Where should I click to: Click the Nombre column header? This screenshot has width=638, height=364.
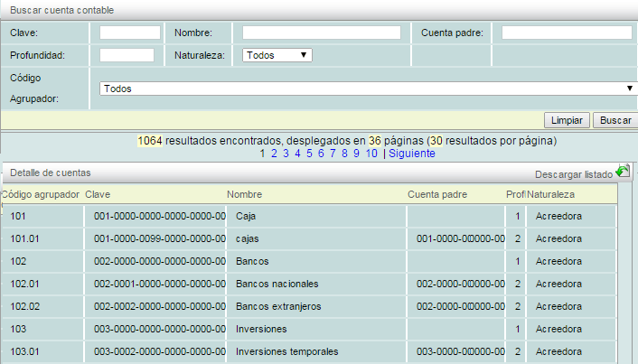(244, 194)
